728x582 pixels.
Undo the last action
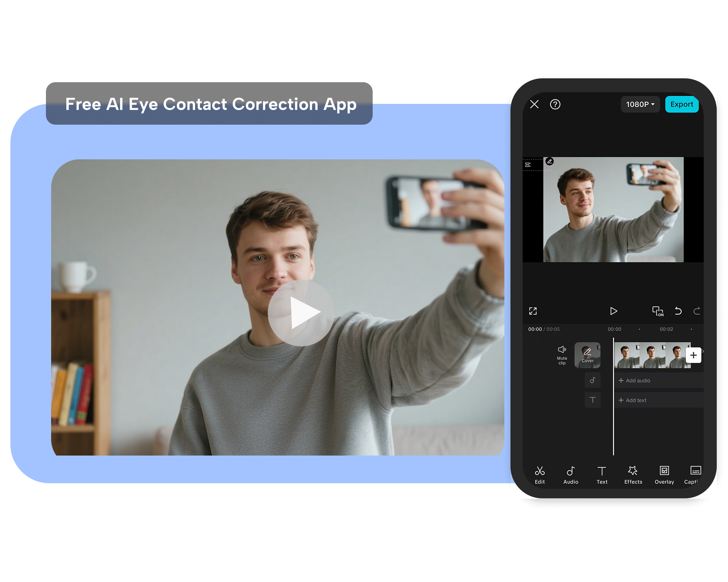coord(678,311)
